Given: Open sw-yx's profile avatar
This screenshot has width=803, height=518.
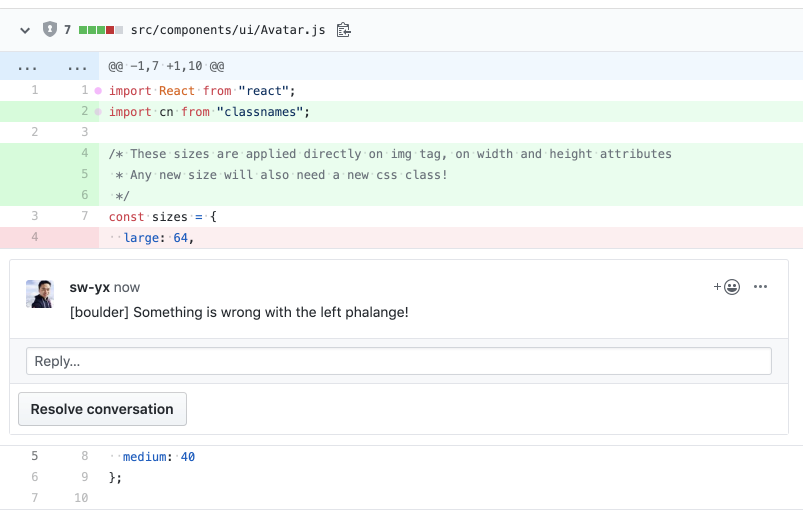Looking at the screenshot, I should [x=40, y=294].
